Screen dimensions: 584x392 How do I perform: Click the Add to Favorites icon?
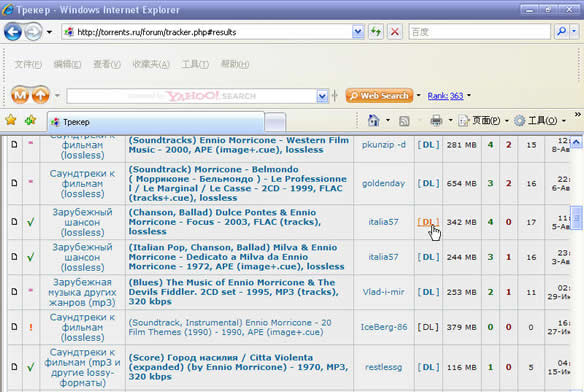[x=31, y=120]
